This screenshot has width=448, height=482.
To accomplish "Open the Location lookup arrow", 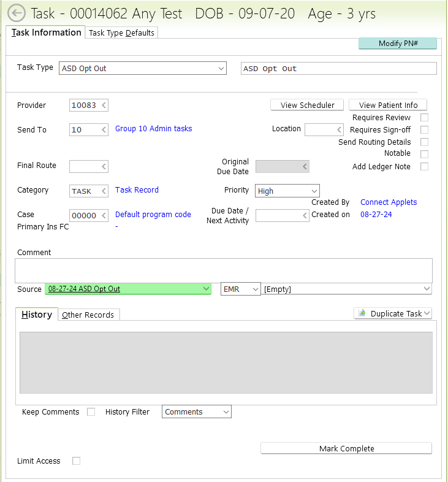I will tap(339, 130).
